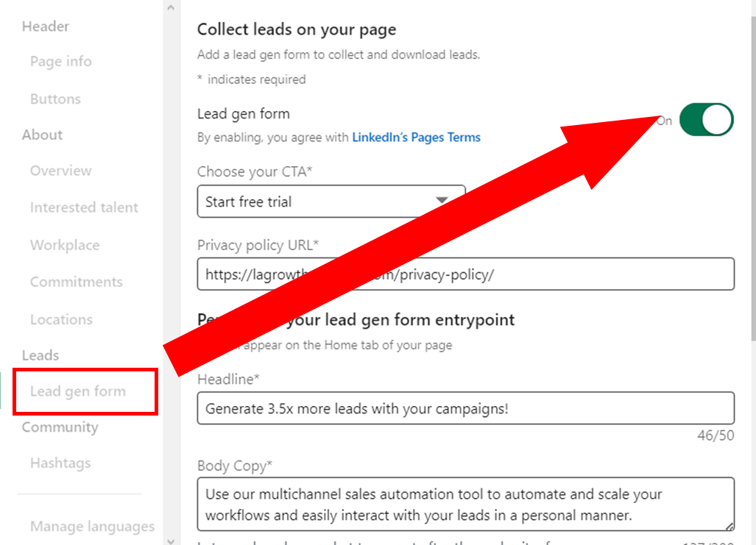
Task: Select Workplace in the sidebar
Action: click(65, 246)
